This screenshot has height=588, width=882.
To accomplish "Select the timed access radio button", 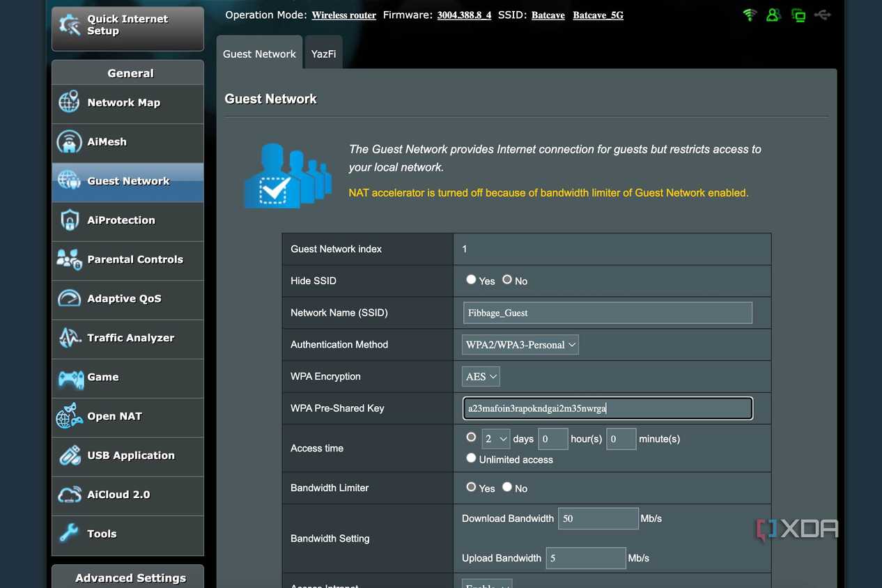I will pos(471,438).
